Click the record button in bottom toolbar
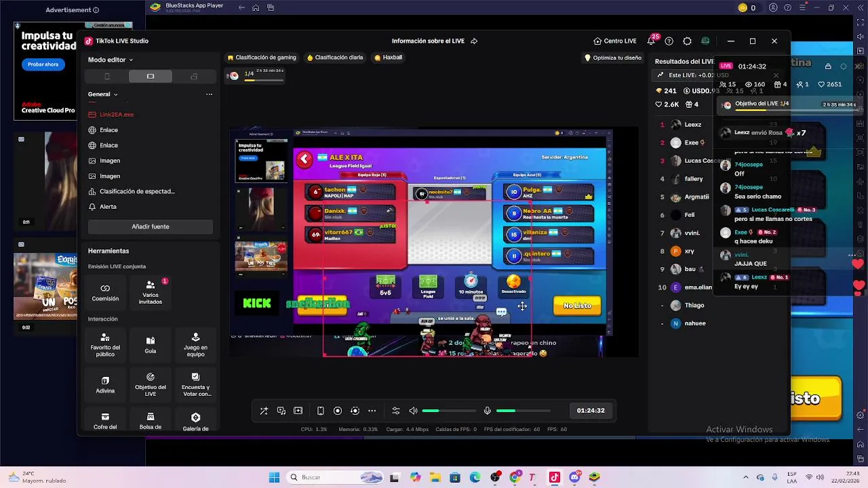 338,411
